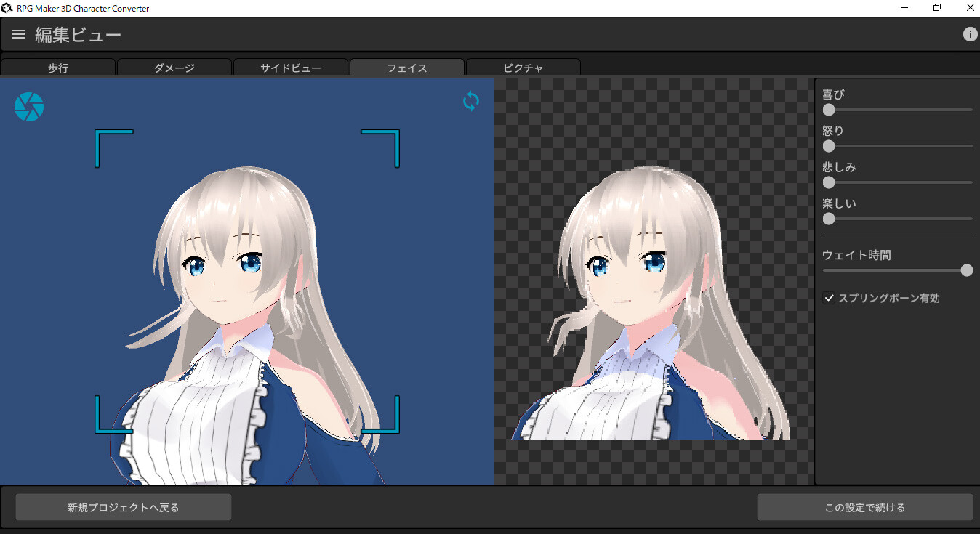Click the rotate character icon
This screenshot has height=534, width=980.
[x=470, y=102]
